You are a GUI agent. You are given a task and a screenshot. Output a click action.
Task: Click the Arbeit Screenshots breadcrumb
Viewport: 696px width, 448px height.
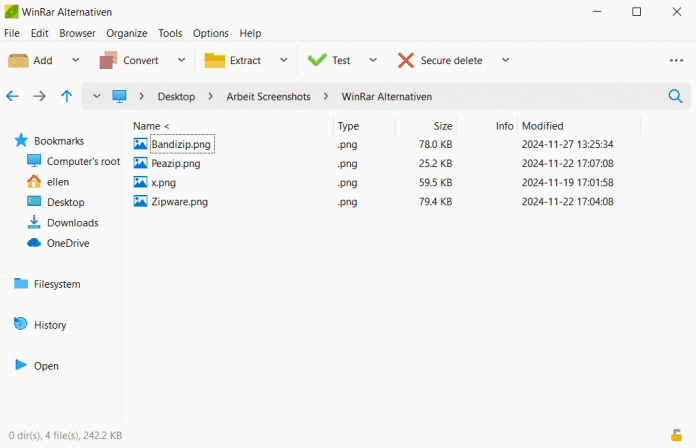pos(267,96)
